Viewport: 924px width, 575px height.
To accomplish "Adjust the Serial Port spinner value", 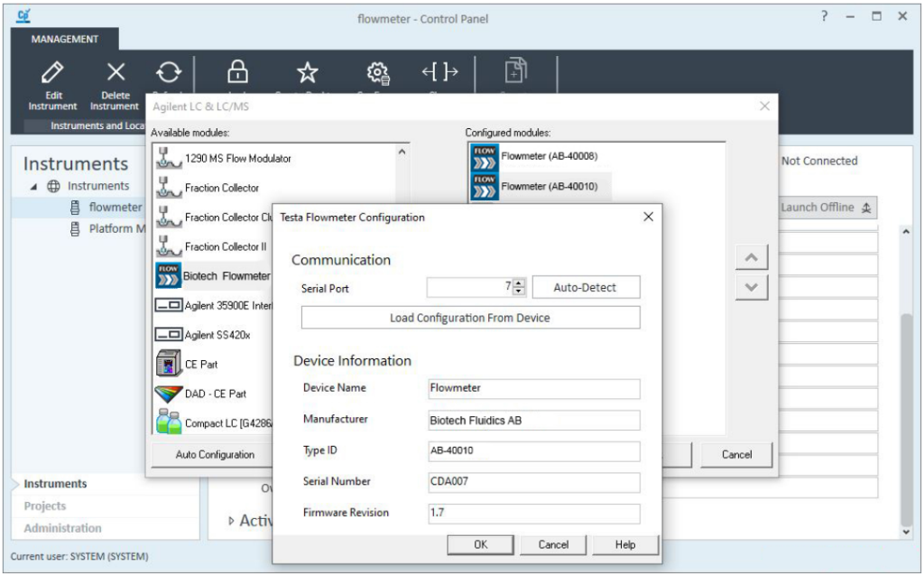I will [x=518, y=287].
